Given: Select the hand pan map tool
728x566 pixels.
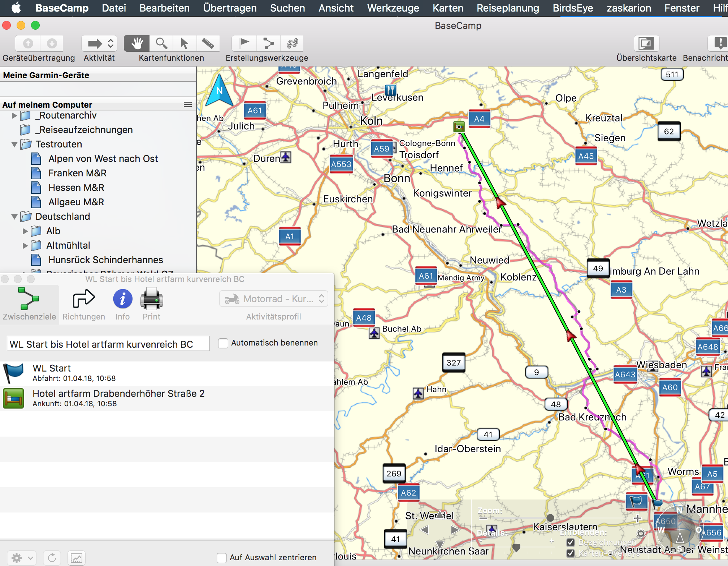Looking at the screenshot, I should point(136,44).
